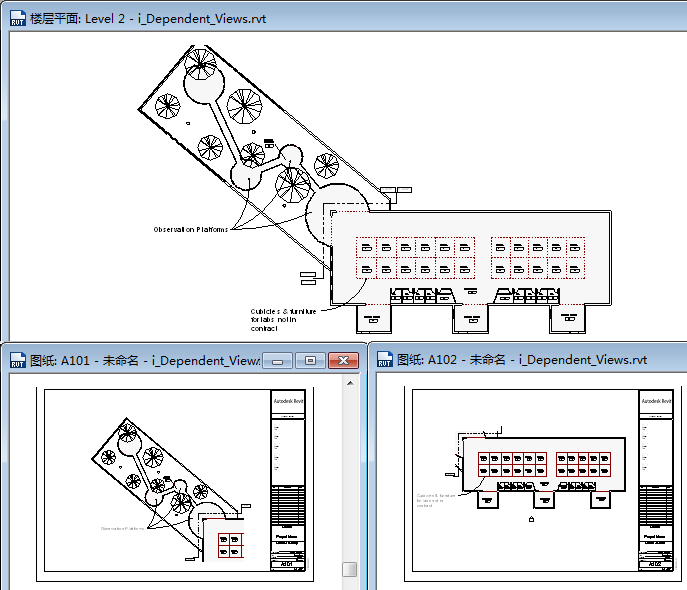The image size is (687, 590).
Task: Maximize the A101 sheet window
Action: coord(310,361)
